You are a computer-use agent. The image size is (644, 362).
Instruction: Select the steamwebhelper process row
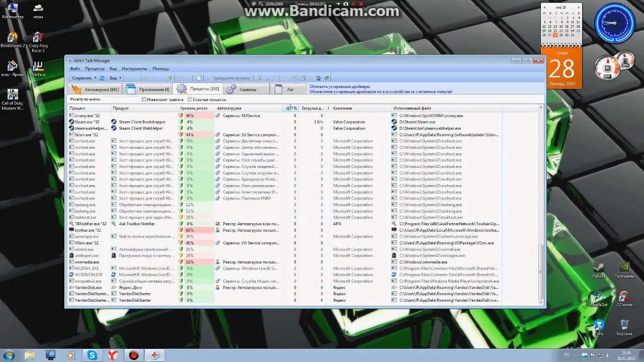pyautogui.click(x=285, y=128)
